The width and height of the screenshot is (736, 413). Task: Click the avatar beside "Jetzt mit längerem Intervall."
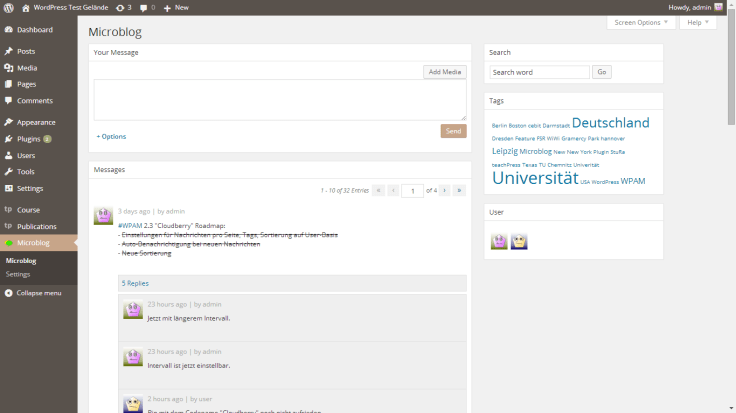click(133, 310)
